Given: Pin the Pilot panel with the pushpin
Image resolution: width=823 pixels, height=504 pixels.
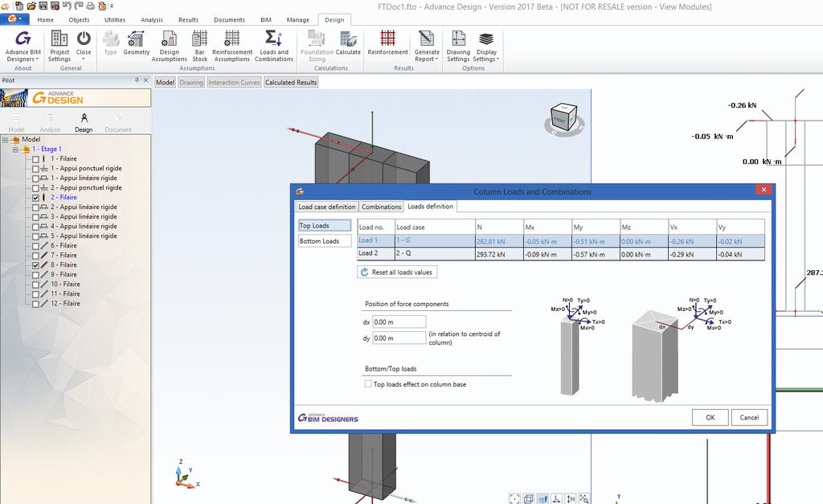Looking at the screenshot, I should pos(137,80).
